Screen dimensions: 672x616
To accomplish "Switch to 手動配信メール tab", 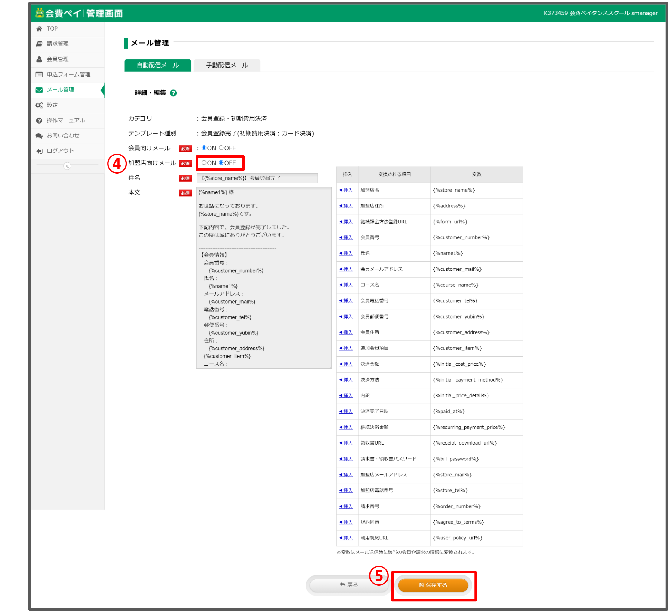I will pyautogui.click(x=227, y=65).
